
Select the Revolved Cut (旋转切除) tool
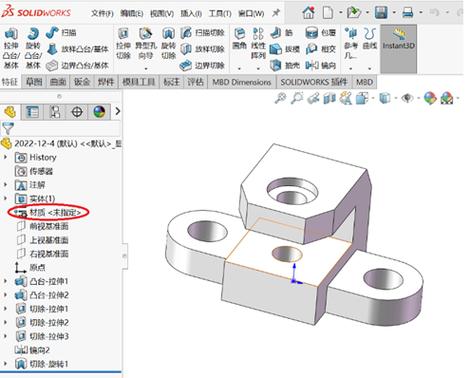click(168, 43)
